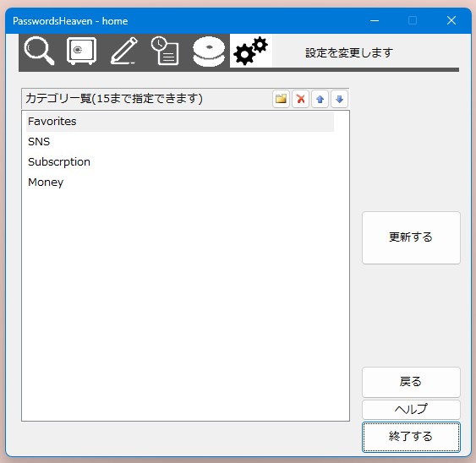
Task: Select the Subscrption category
Action: click(180, 162)
